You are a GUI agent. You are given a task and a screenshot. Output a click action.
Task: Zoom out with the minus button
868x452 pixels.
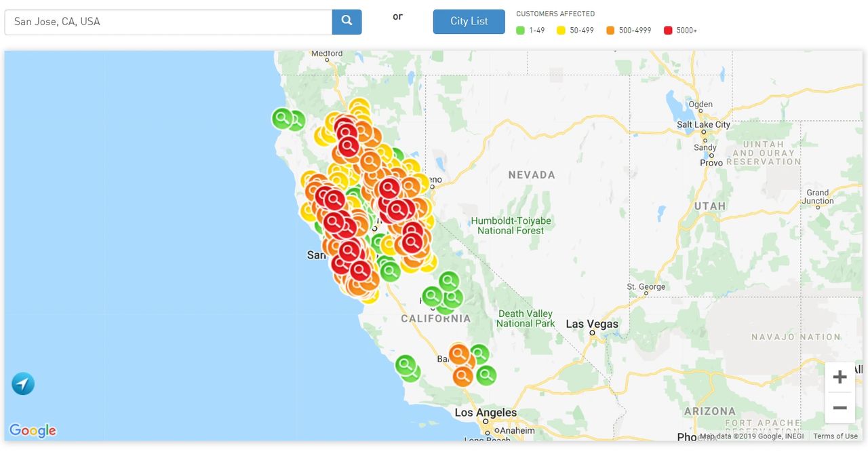[840, 408]
